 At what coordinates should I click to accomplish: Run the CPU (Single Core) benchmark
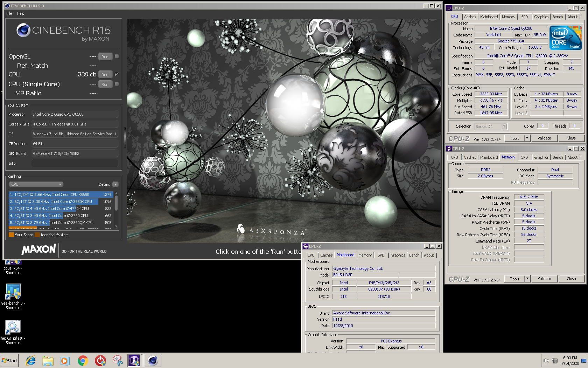[105, 84]
